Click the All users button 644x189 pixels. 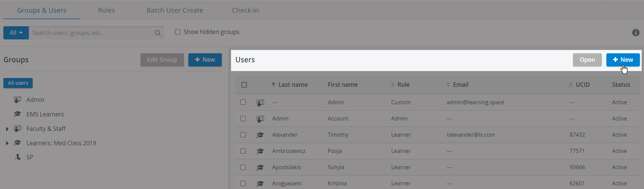pyautogui.click(x=18, y=83)
